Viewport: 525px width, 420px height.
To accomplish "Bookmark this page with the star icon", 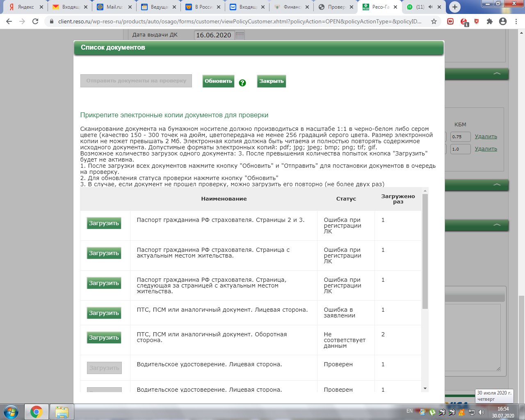I will click(x=434, y=21).
